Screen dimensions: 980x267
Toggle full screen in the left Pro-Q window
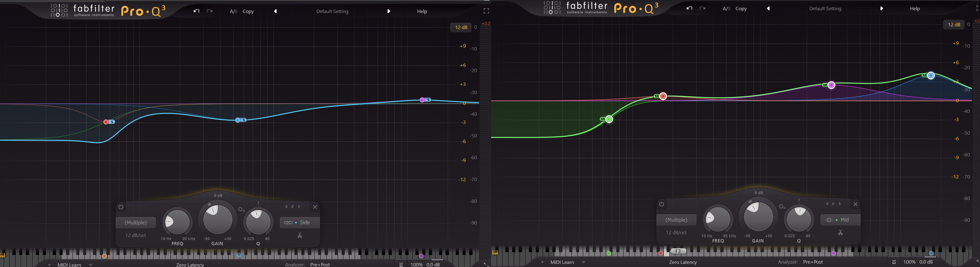486,11
